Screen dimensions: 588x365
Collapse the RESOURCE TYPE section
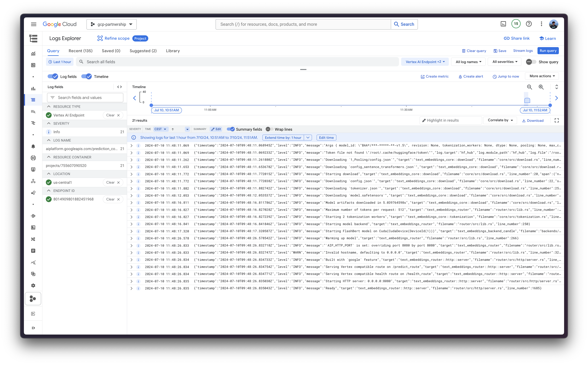point(49,106)
